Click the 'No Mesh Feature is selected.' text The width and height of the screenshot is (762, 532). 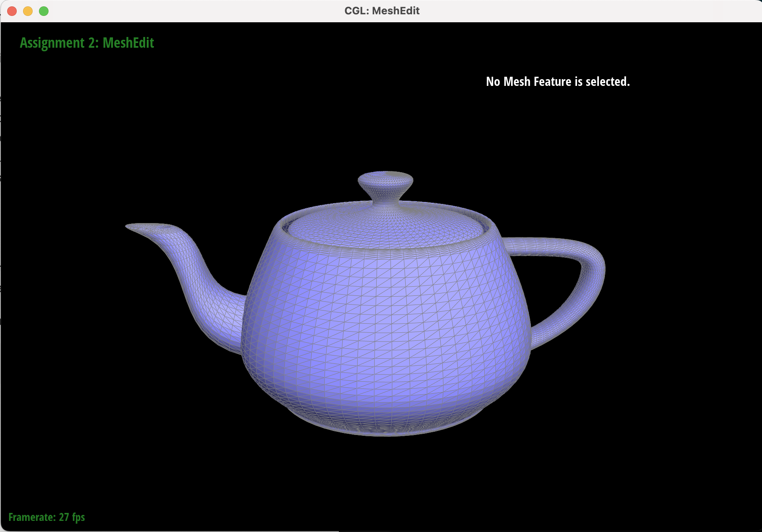pos(558,82)
